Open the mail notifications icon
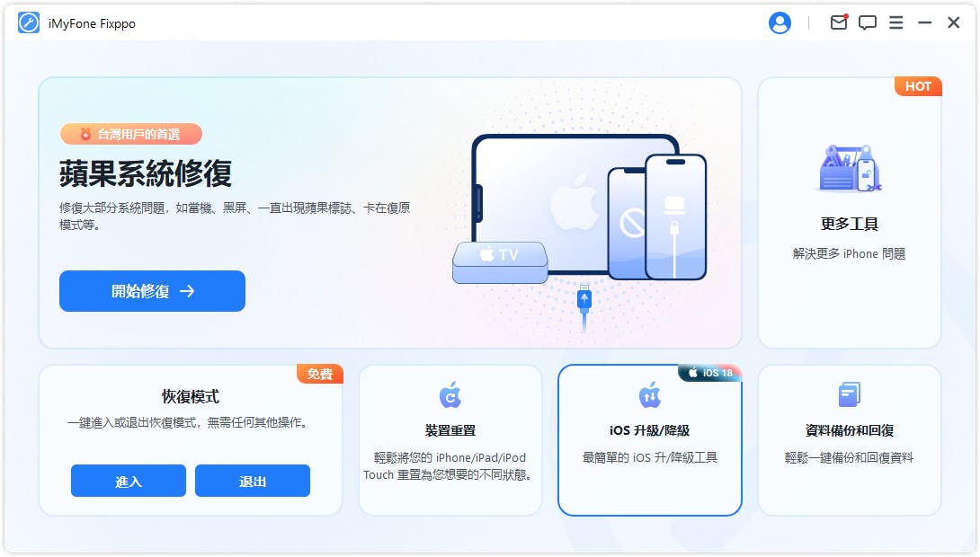This screenshot has width=980, height=557. (x=839, y=23)
